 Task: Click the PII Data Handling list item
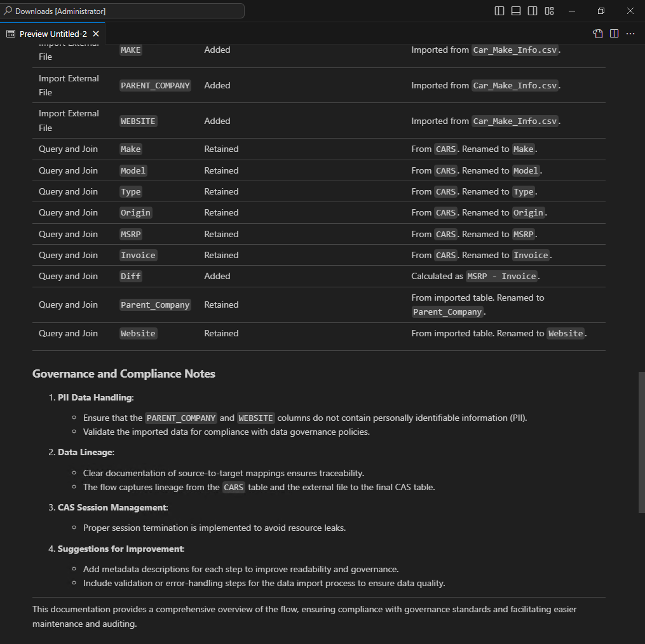[94, 397]
